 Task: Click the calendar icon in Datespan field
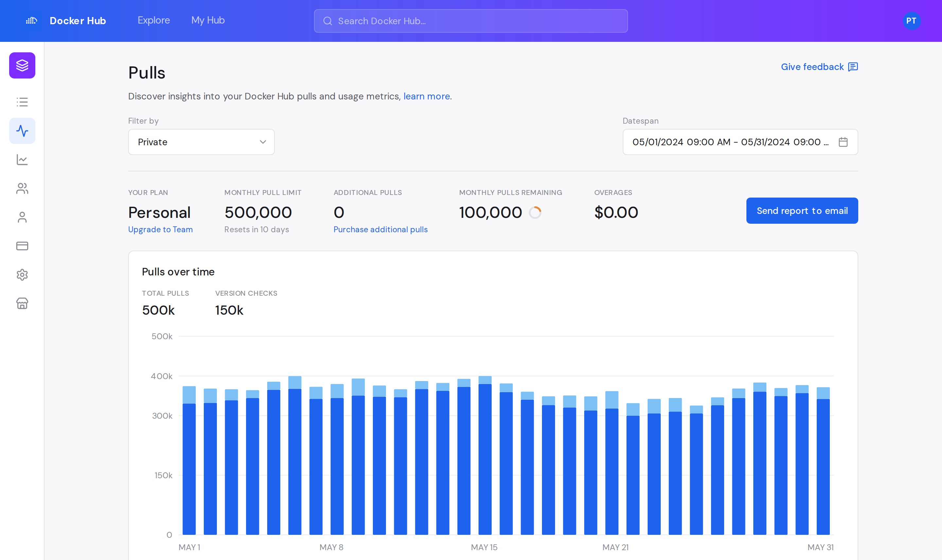click(x=843, y=142)
